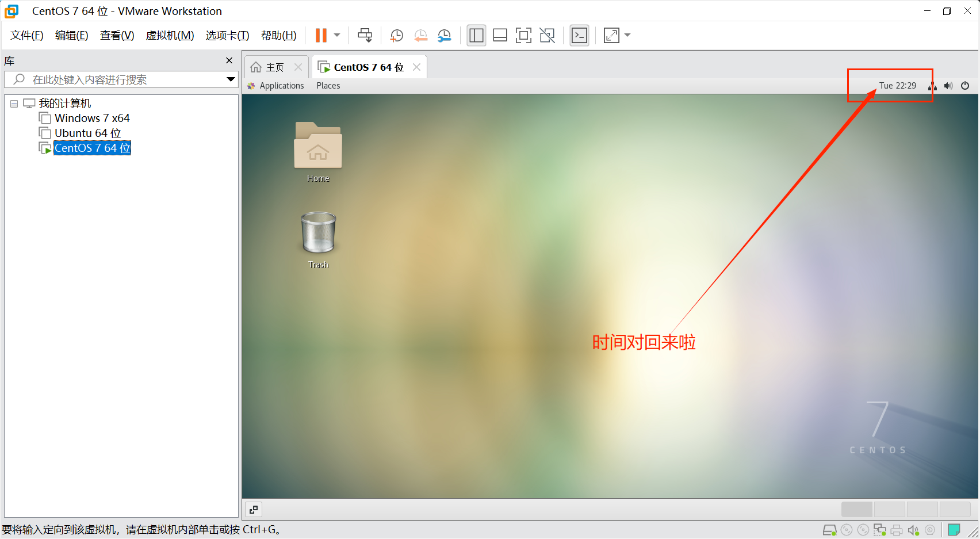Open the 文件(F) menu
Viewport: 980px width, 539px height.
point(26,35)
